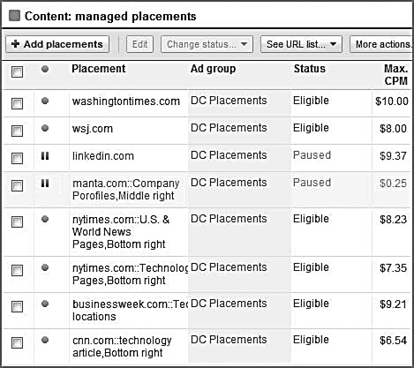Viewport: 414px width, 368px height.
Task: Click the $7.35 Max CPM value
Action: [x=393, y=268]
